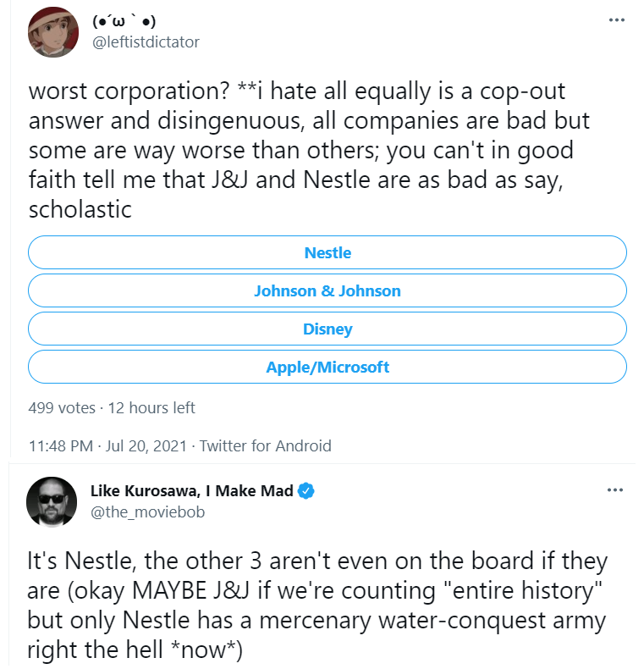Screen dimensions: 644x669
Task: Click the reply text about Nestle's water army
Action: coord(316,605)
